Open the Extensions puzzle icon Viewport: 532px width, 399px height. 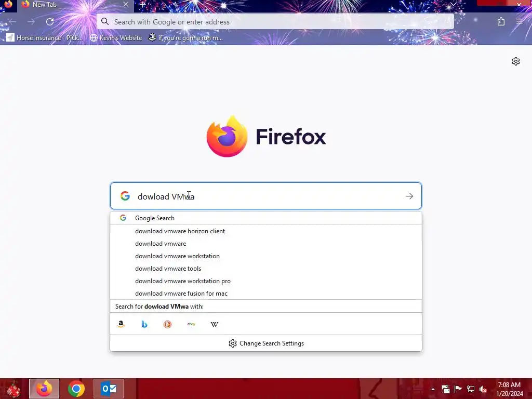501,22
